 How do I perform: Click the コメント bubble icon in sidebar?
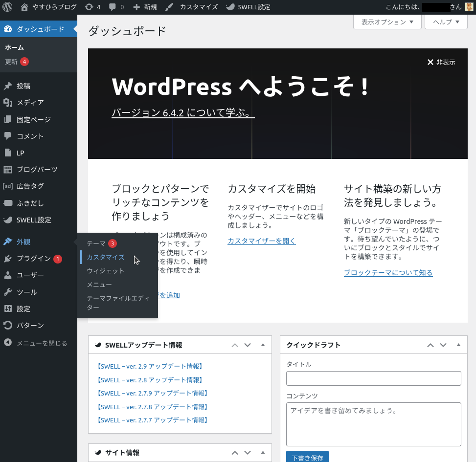(8, 136)
